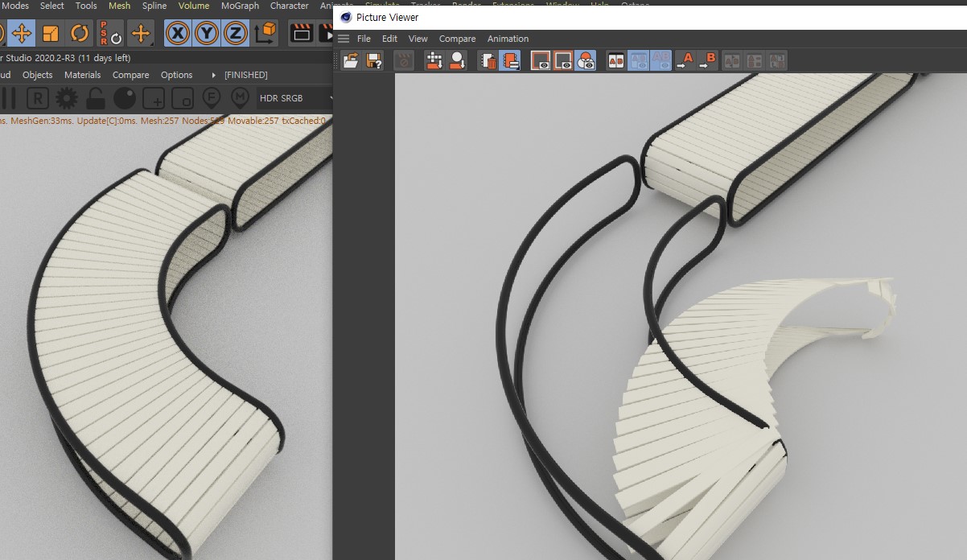Image resolution: width=967 pixels, height=560 pixels.
Task: Click the Octane settings gear icon
Action: click(x=66, y=98)
